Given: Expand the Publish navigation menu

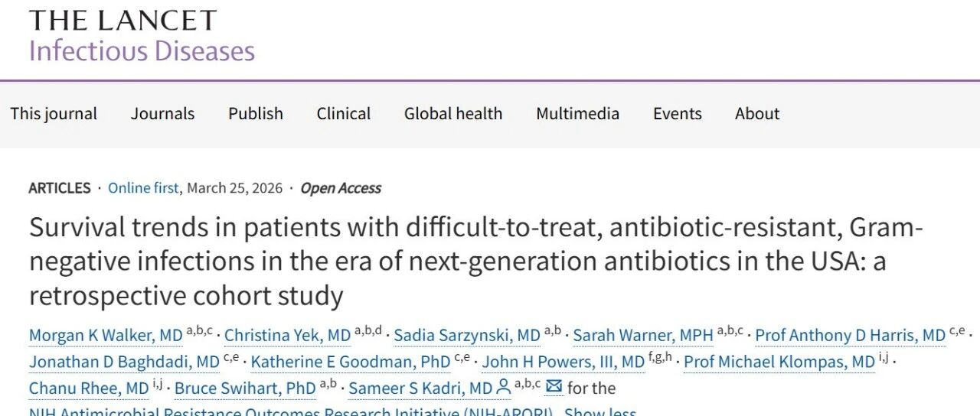Looking at the screenshot, I should [256, 114].
